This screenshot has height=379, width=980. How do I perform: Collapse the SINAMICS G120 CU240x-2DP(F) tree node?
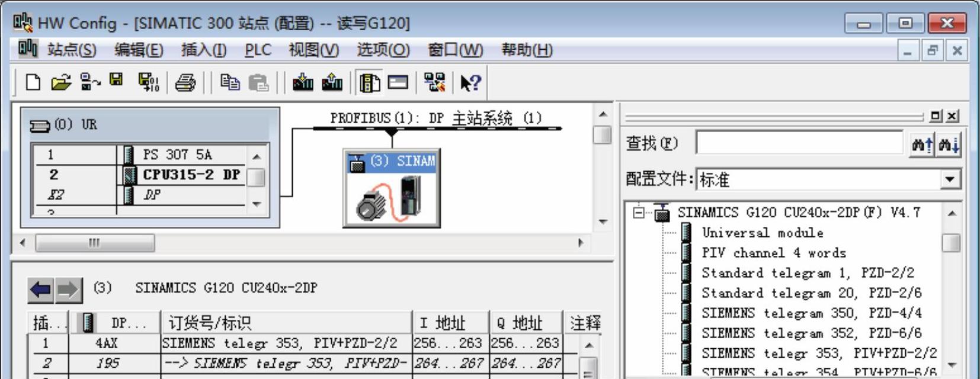point(638,212)
